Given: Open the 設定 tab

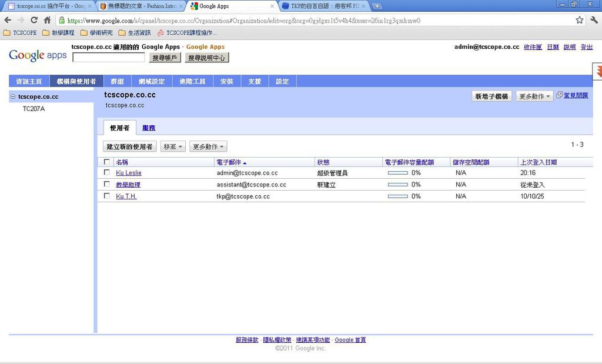Looking at the screenshot, I should [x=282, y=81].
